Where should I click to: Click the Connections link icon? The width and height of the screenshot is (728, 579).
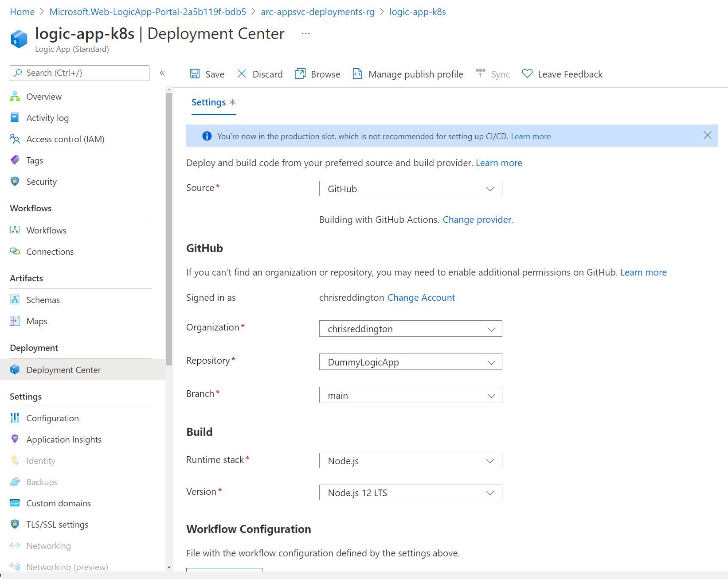coord(15,251)
